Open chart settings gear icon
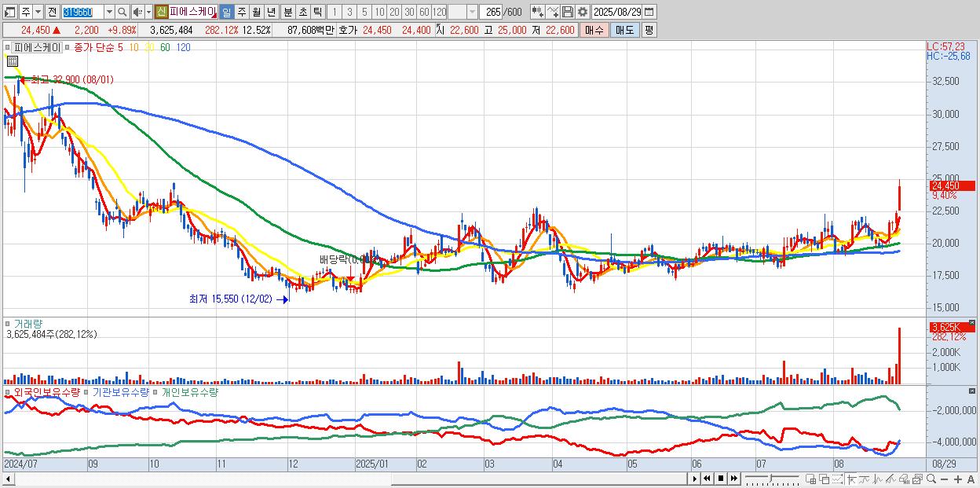Viewport: 980px width, 488px height. [x=582, y=12]
